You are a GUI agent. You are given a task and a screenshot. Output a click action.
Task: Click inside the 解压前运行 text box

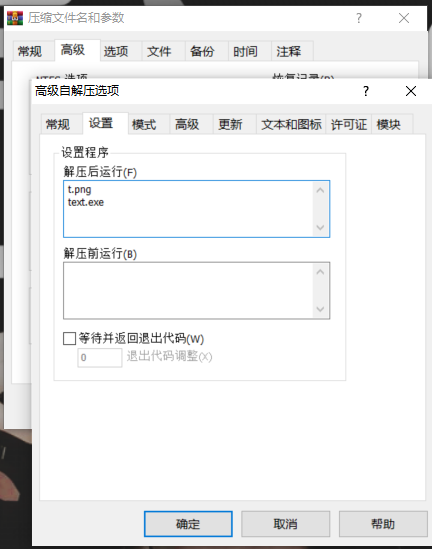(x=188, y=291)
